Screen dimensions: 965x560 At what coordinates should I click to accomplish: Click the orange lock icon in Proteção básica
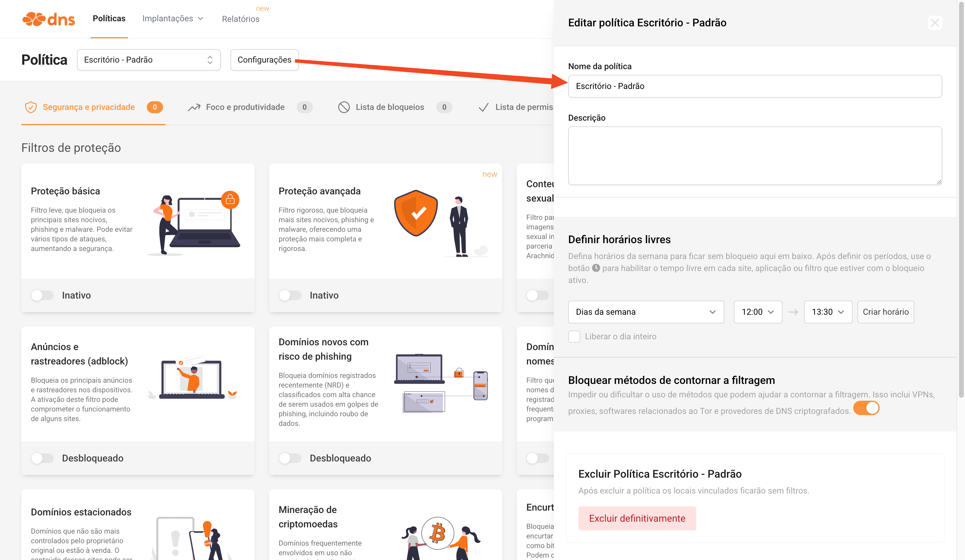point(230,199)
